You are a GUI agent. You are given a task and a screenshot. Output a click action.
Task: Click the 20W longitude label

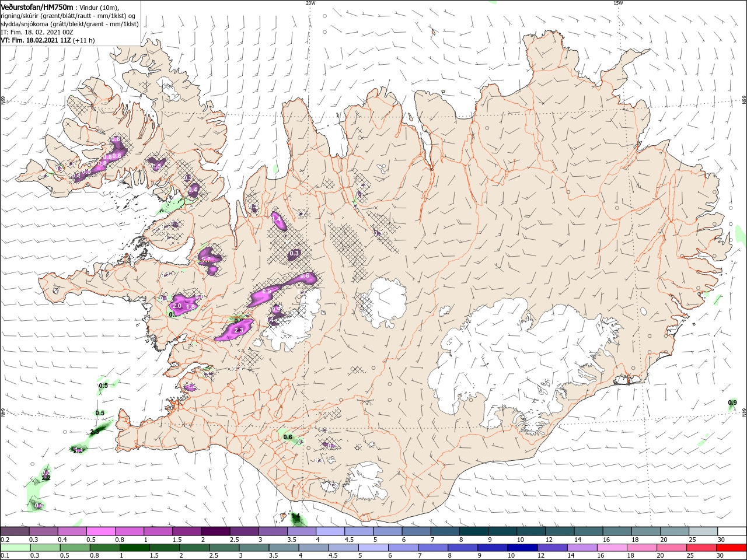pos(310,3)
